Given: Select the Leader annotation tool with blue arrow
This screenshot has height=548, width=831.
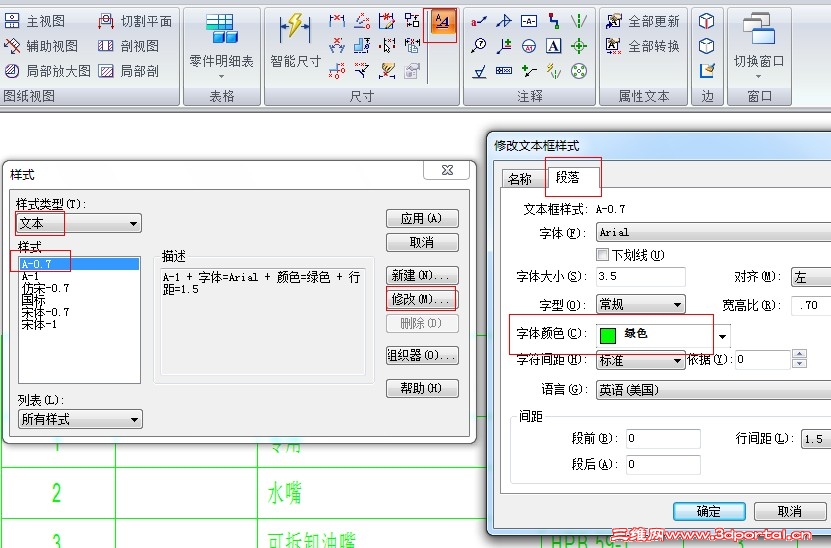Looking at the screenshot, I should click(x=503, y=21).
